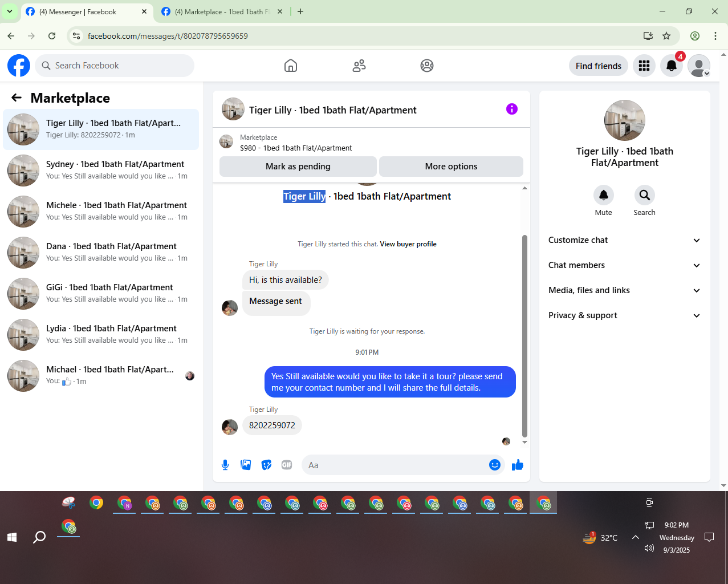The image size is (728, 584).
Task: Switch to Marketplace - 1bed 1bath tab
Action: point(223,11)
